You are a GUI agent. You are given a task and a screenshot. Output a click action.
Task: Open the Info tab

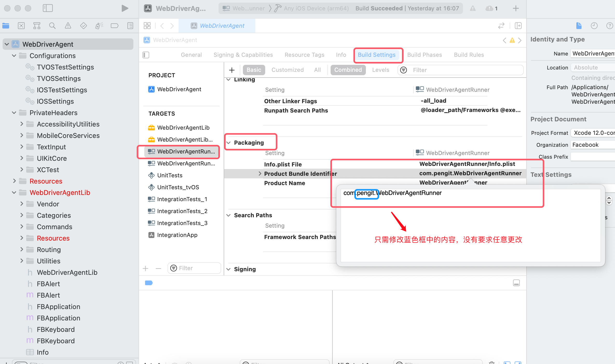341,55
